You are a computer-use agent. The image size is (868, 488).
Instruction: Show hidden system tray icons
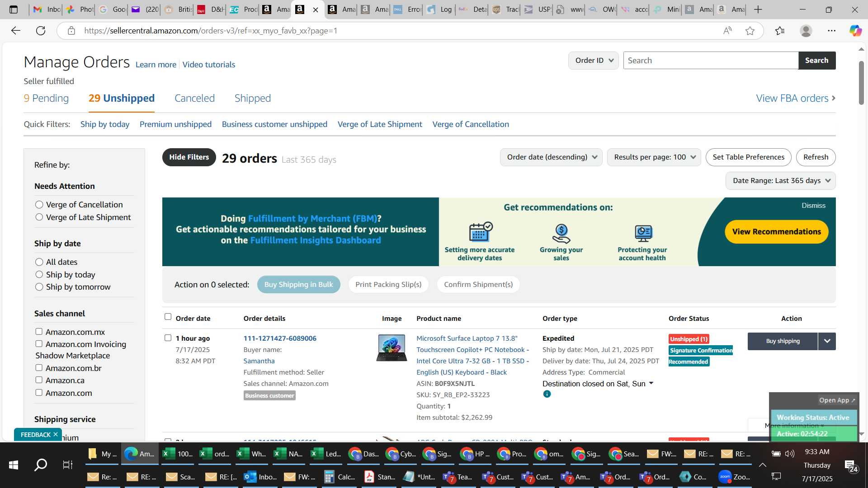coord(762,465)
